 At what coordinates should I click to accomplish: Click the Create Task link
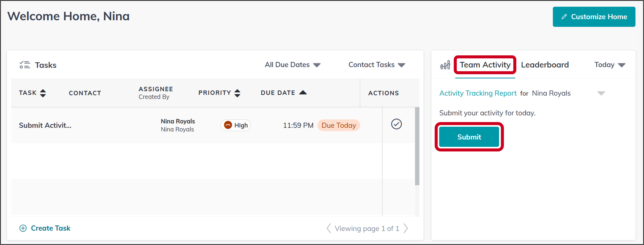(x=51, y=228)
